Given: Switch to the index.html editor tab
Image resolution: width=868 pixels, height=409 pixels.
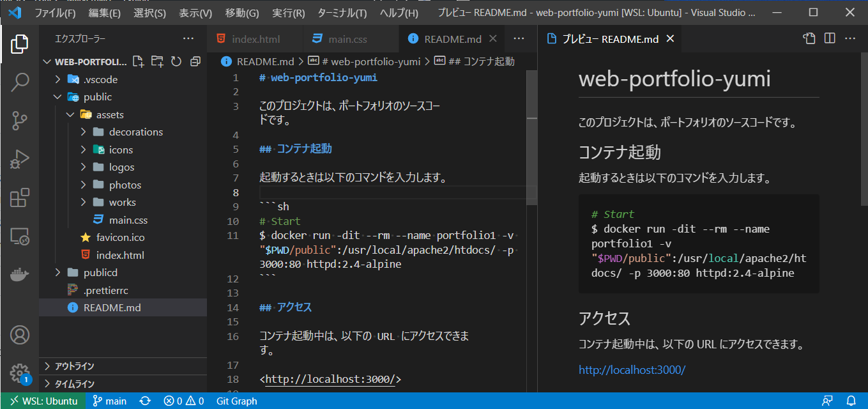Looking at the screenshot, I should pyautogui.click(x=255, y=39).
